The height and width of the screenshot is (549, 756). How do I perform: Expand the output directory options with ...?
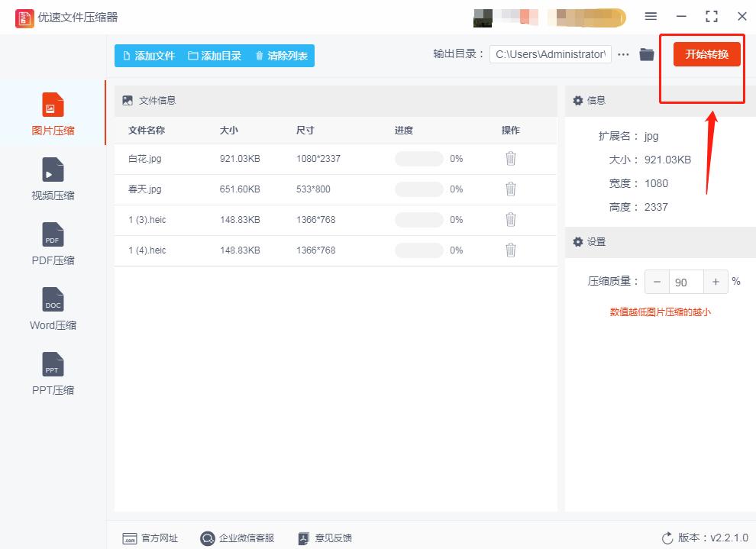624,54
